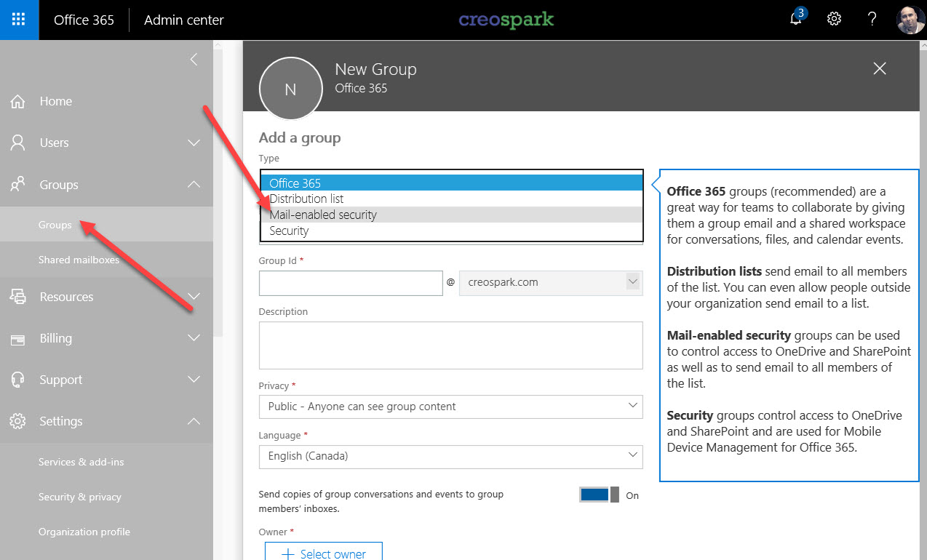
Task: Expand the Users menu chevron
Action: click(x=194, y=143)
